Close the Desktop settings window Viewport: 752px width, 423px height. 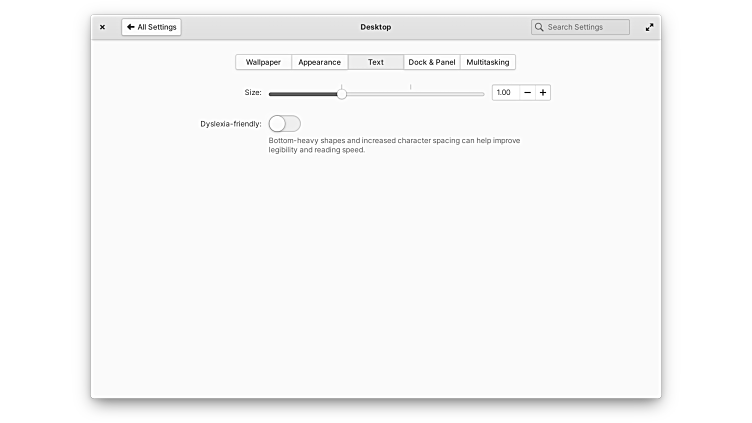(x=102, y=27)
